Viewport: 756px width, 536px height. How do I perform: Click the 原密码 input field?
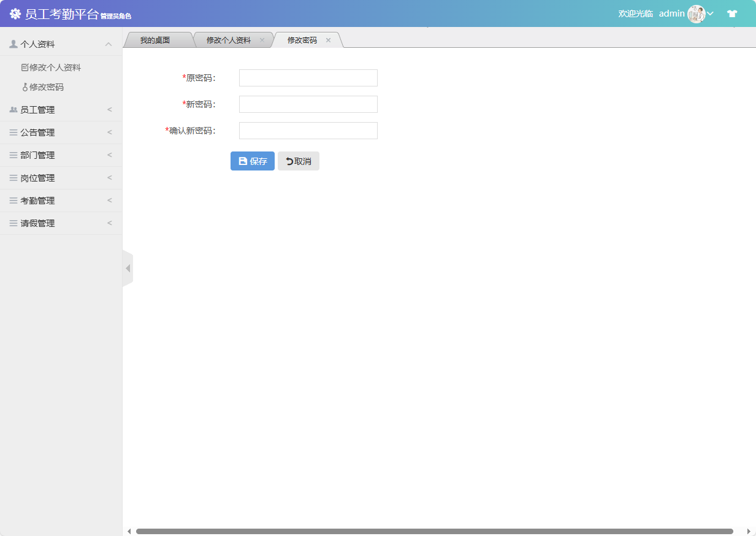(x=308, y=77)
